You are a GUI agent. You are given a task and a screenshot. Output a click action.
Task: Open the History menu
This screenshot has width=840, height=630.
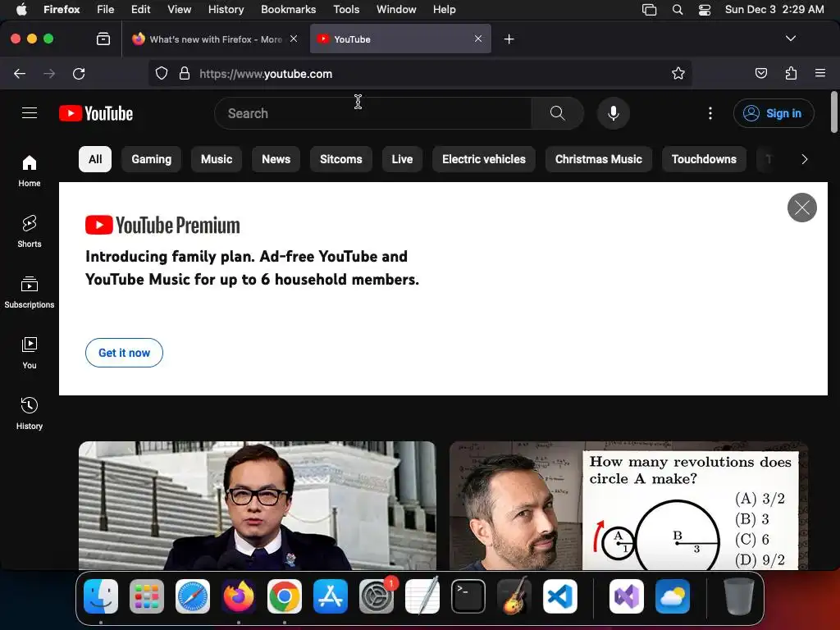[x=226, y=9]
